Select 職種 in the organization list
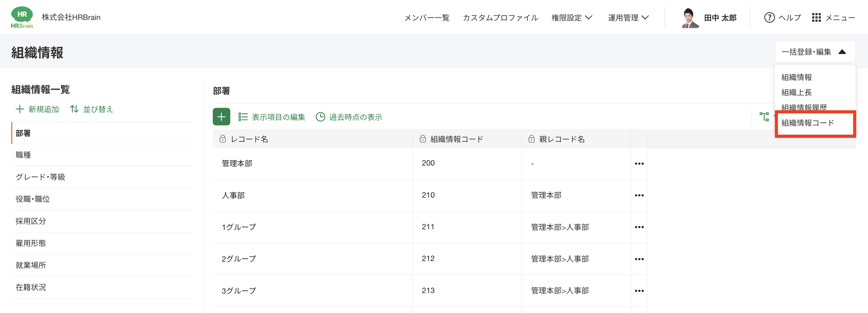 (x=23, y=155)
